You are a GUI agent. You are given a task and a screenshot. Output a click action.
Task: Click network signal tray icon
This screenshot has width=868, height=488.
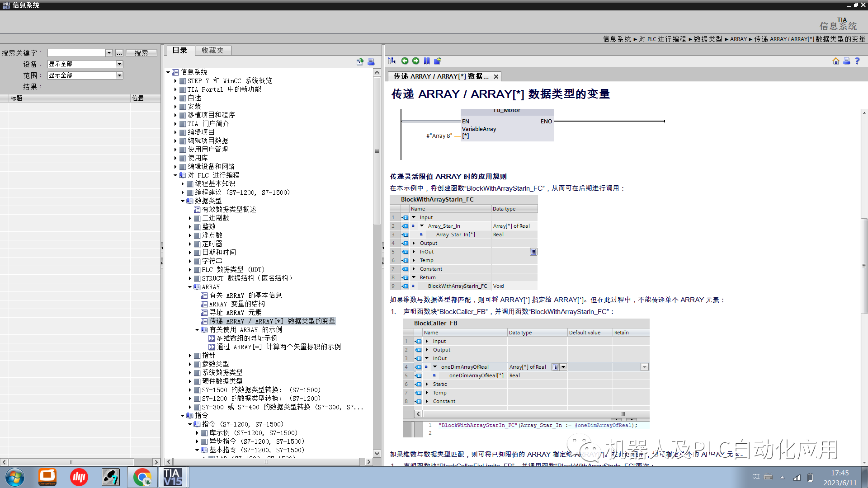click(x=797, y=477)
